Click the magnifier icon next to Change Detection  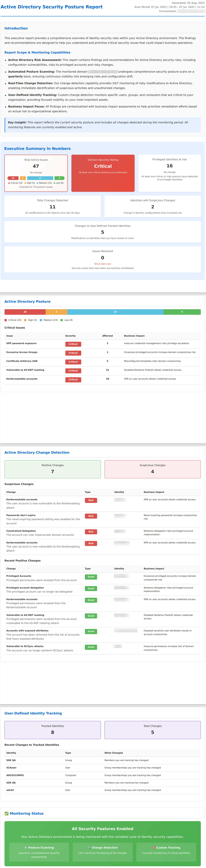[89, 847]
